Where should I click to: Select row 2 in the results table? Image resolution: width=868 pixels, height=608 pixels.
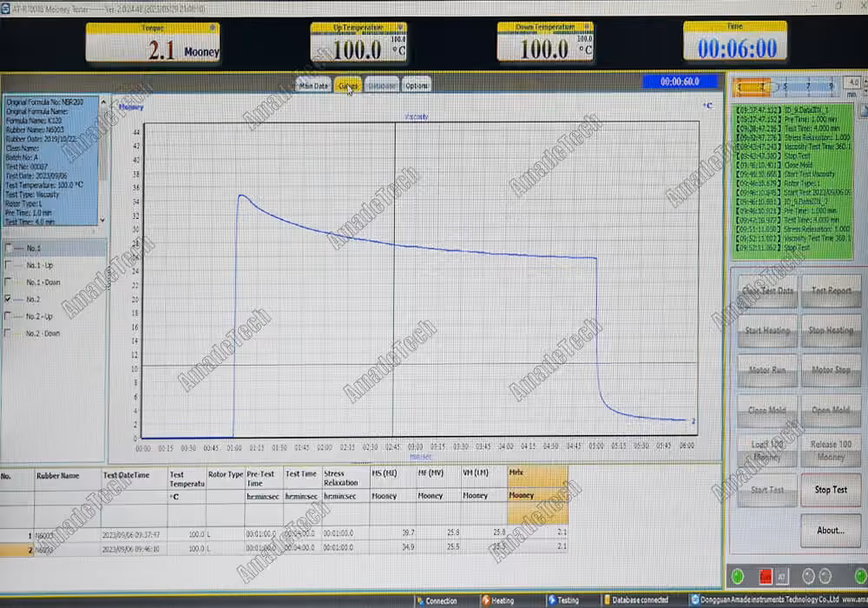click(x=284, y=548)
